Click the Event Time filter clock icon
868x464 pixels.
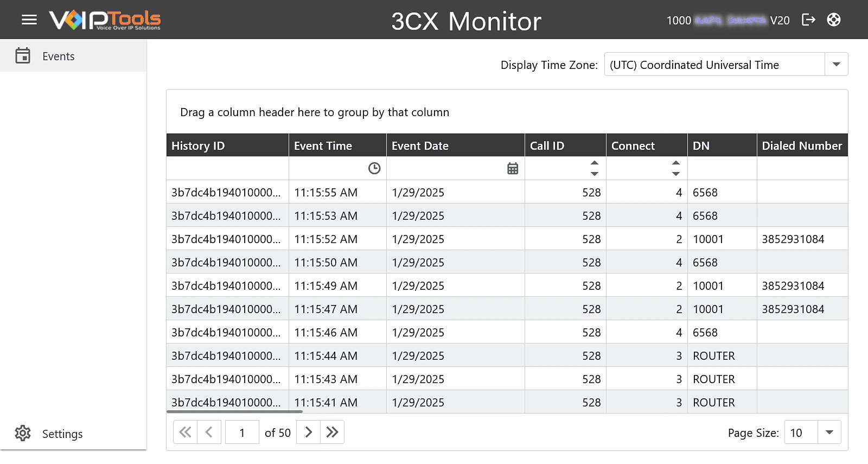(x=374, y=168)
